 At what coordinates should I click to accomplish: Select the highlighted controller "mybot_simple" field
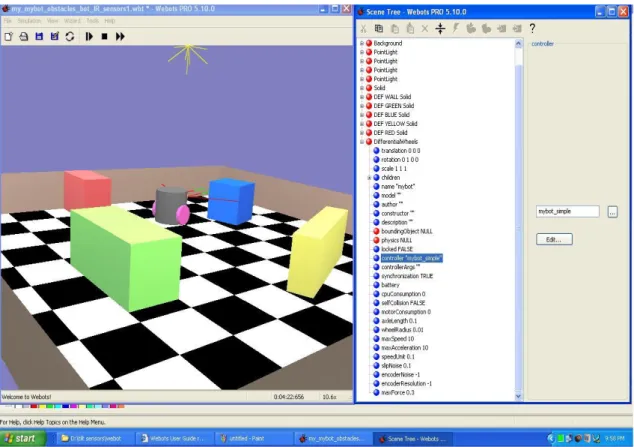pos(412,258)
